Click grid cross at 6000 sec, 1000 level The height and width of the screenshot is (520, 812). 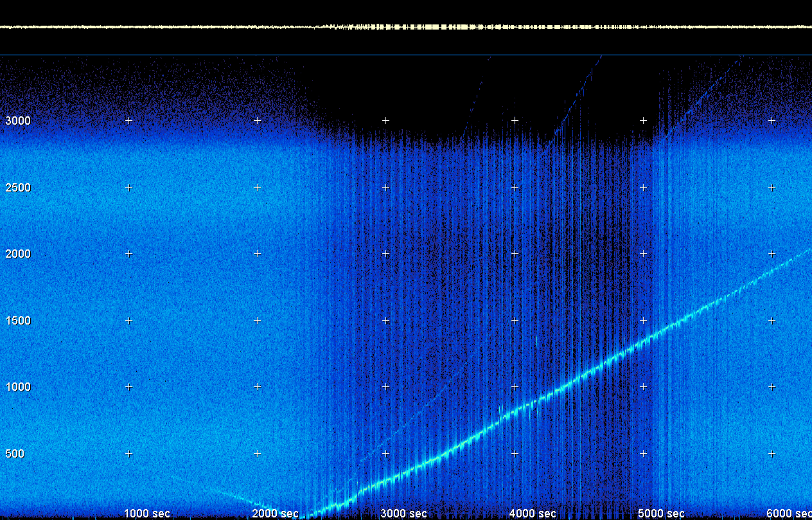pyautogui.click(x=772, y=386)
